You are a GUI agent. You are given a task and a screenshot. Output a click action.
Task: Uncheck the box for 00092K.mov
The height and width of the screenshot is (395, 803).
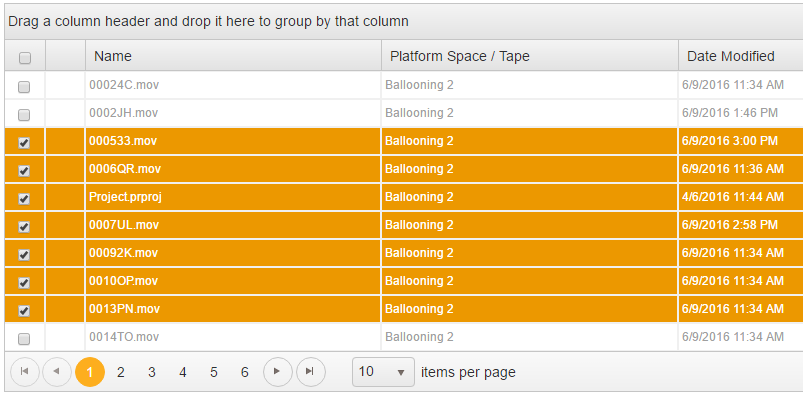[24, 255]
